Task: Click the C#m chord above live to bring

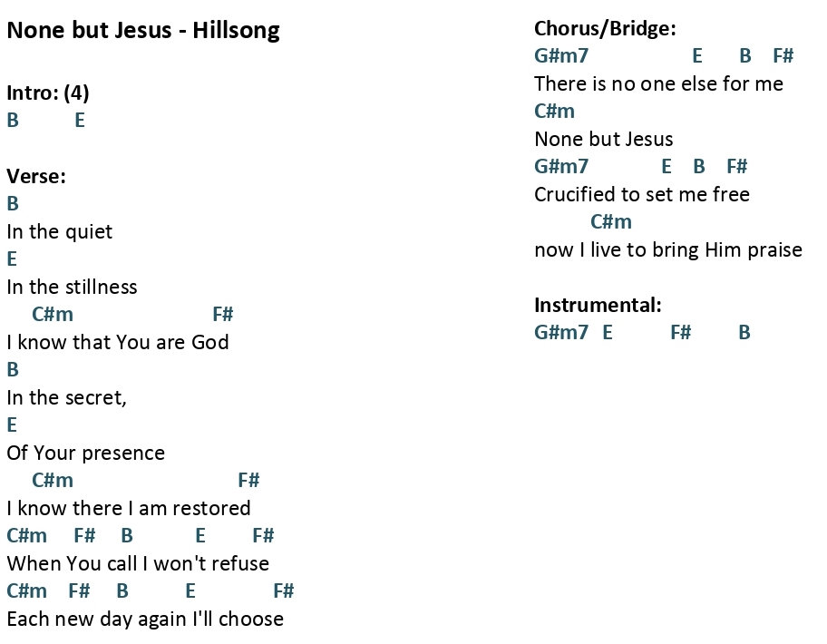Action: click(x=611, y=221)
